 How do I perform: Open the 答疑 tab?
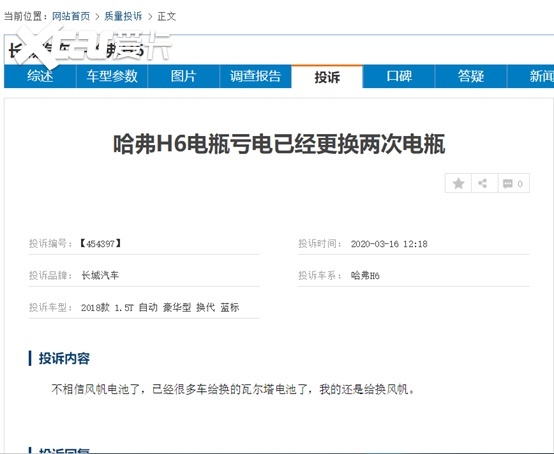471,76
